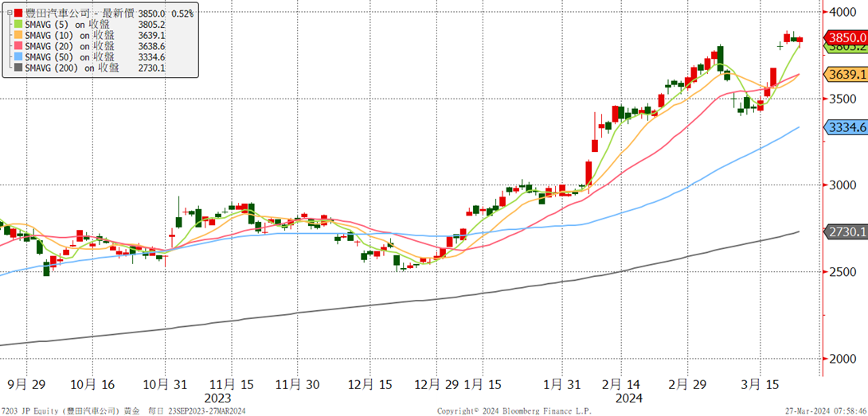Select the SMAVG (20) on 收盤 legend row
Screen dimensions: 868x416
coord(70,46)
